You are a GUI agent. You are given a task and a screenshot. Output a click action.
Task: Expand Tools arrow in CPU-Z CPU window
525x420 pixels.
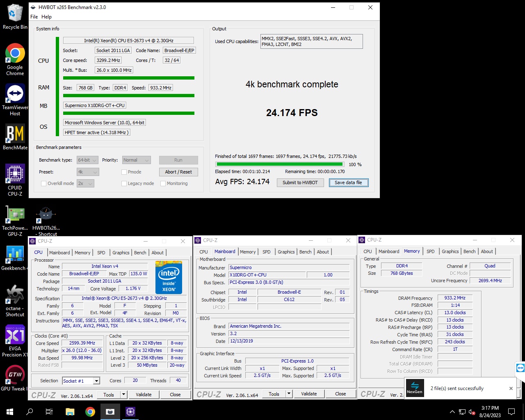click(123, 395)
